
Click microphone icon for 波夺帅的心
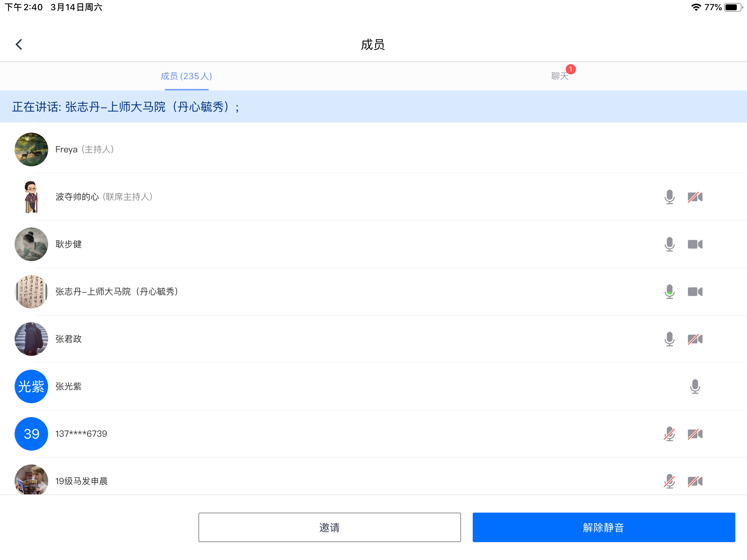669,197
